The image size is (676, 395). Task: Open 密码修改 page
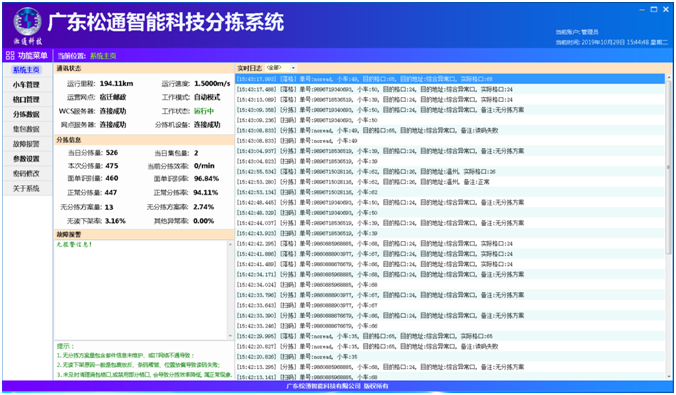tap(26, 173)
